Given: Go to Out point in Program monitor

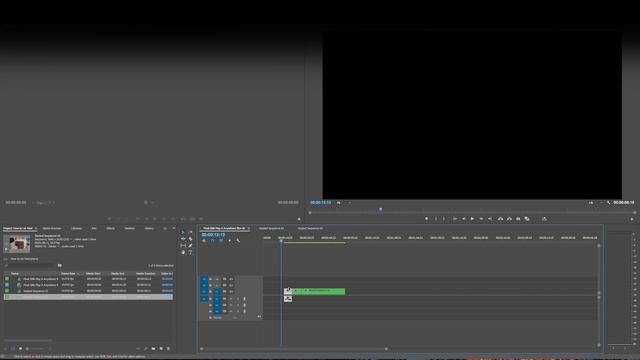Looking at the screenshot, I should click(490, 219).
